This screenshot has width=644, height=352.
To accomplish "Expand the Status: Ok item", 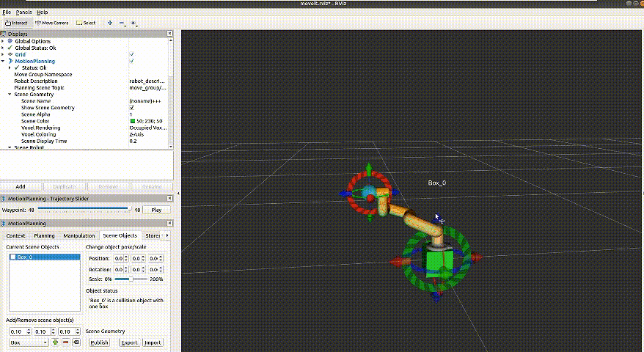I will [10, 67].
